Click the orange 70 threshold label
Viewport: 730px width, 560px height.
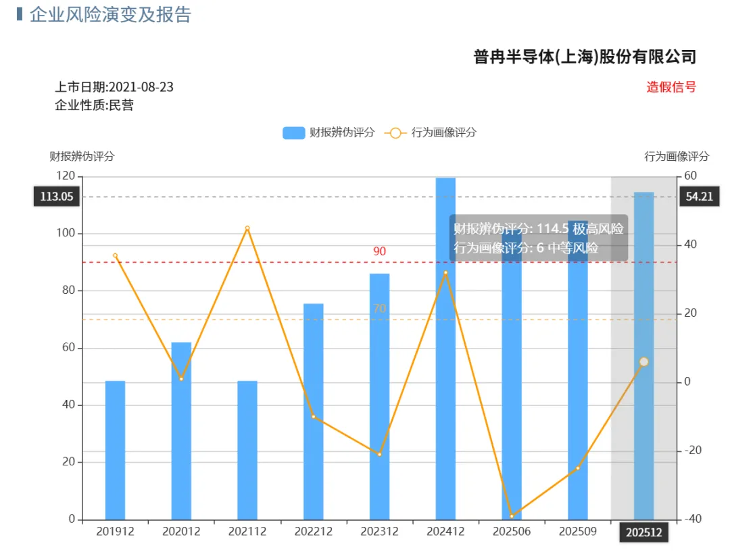(379, 309)
